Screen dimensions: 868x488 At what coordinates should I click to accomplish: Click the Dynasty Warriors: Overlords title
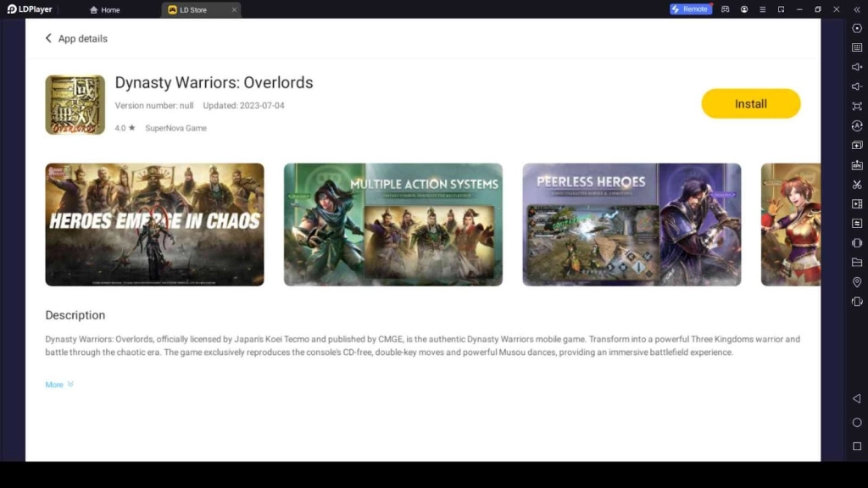pyautogui.click(x=214, y=82)
